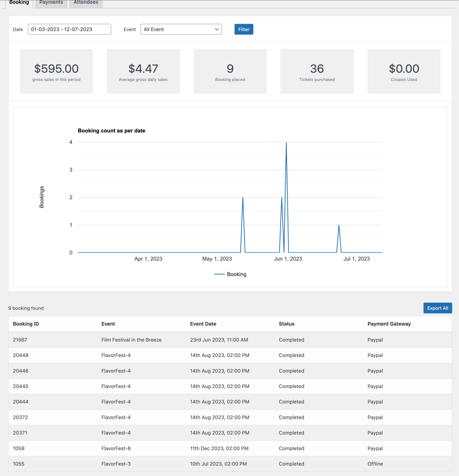Screen dimensions: 459x476
Task: Click the chart peak at 4 bookings
Action: [286, 143]
